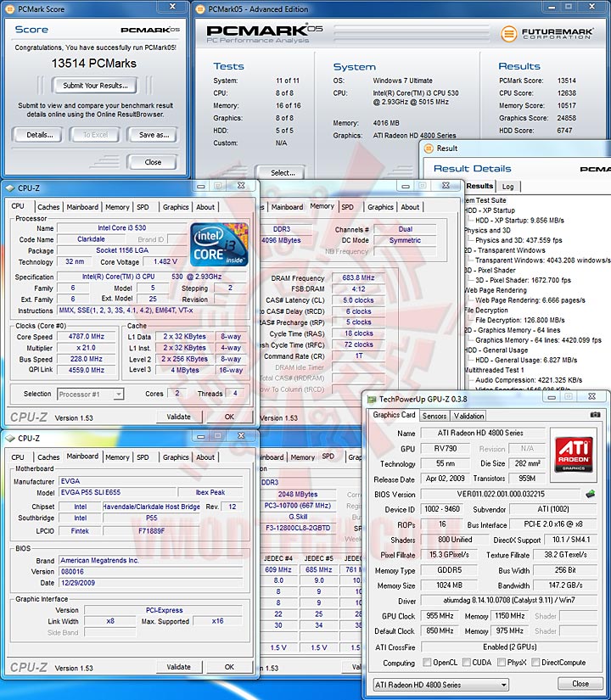Select the HDD - XP Startup result row
Image resolution: width=611 pixels, height=700 pixels.
pos(519,221)
